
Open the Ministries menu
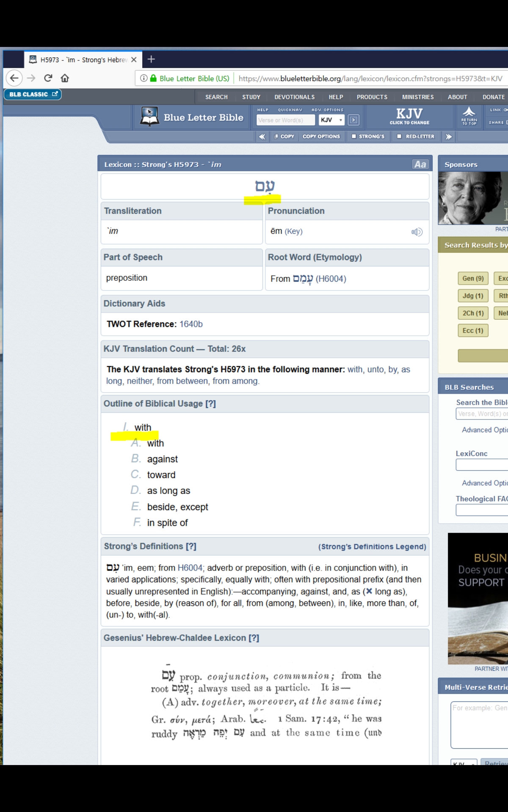pos(418,97)
